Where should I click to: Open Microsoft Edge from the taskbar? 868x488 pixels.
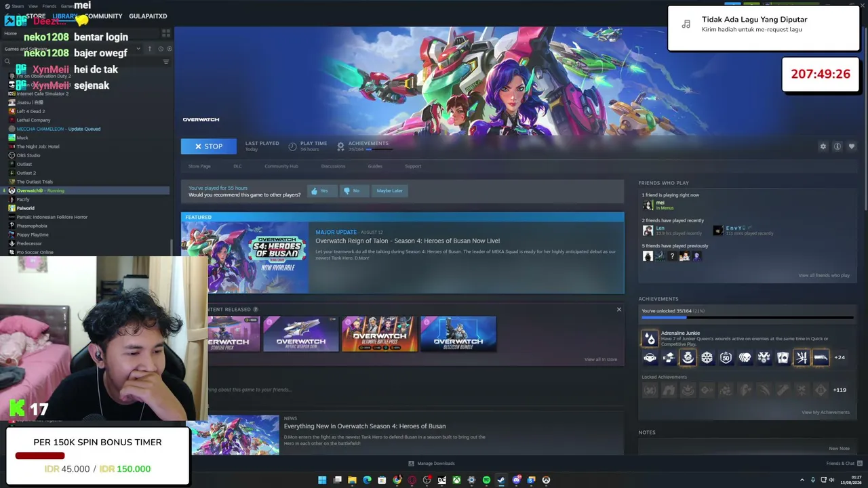367,480
